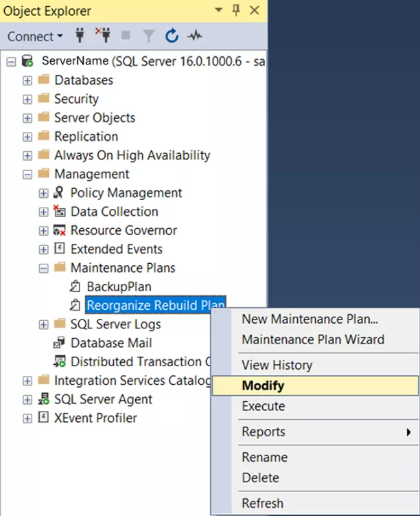Click the SQL Server Logs folder icon
420x516 pixels.
tap(60, 324)
